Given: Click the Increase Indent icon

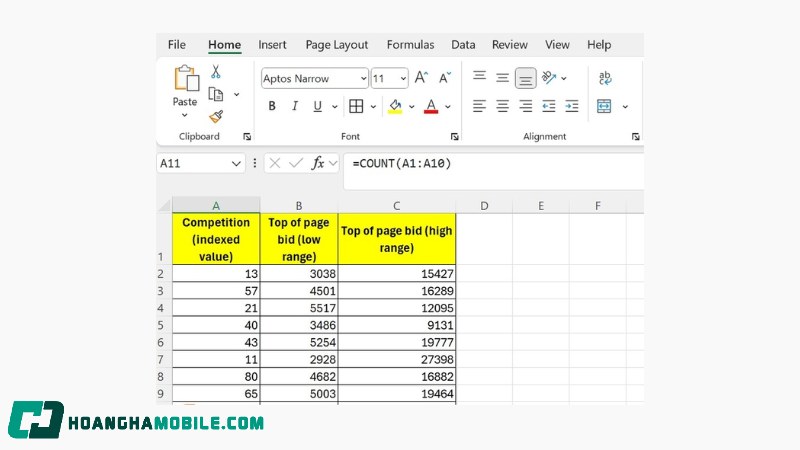Looking at the screenshot, I should [572, 106].
